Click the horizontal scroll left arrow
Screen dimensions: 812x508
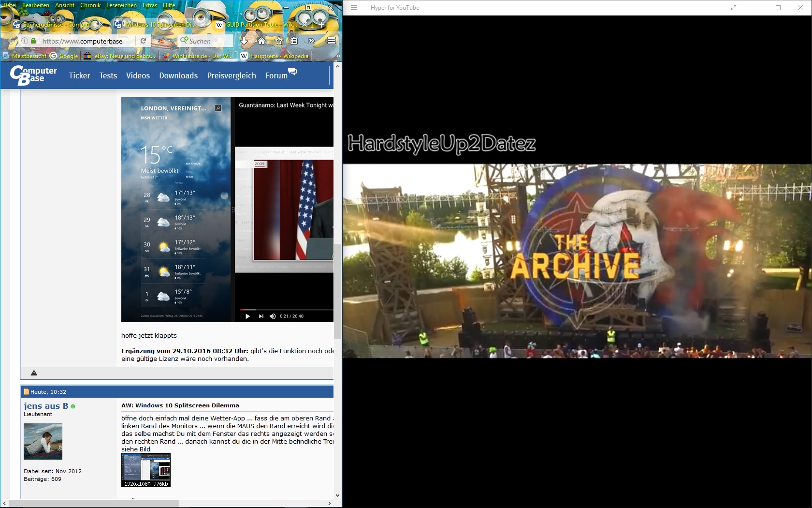(4, 504)
